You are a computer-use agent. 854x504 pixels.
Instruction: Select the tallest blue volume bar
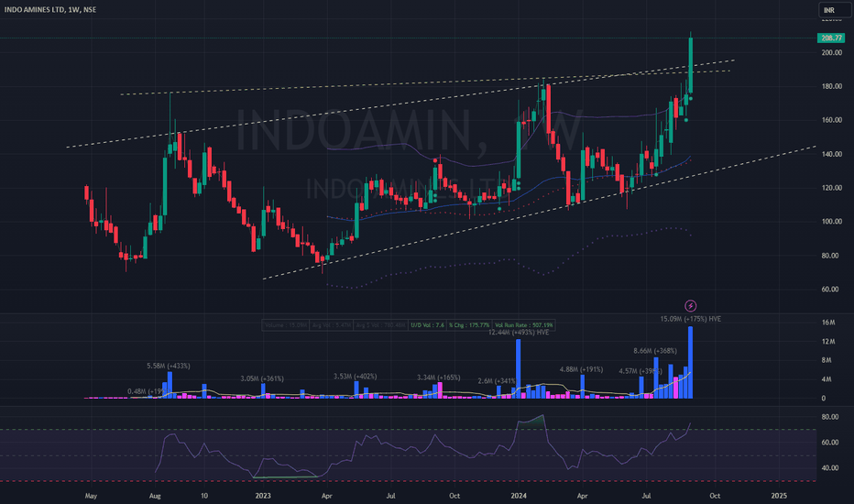pos(691,362)
